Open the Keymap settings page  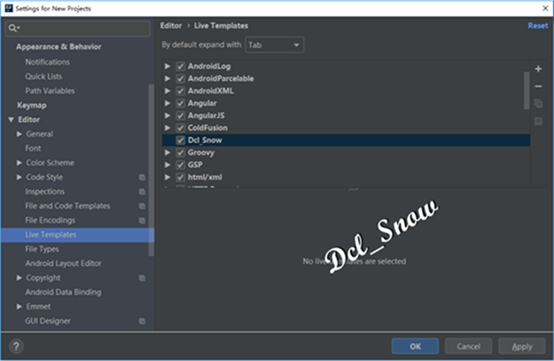coord(32,105)
